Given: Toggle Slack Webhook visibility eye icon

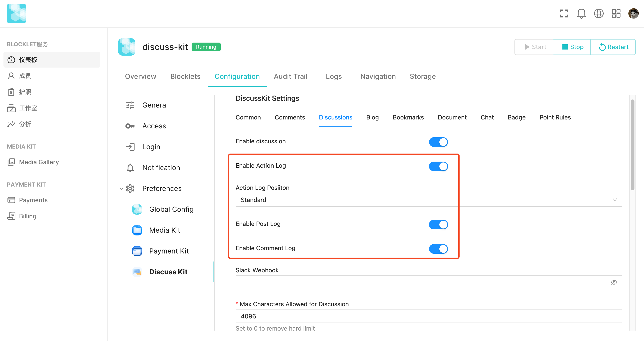Looking at the screenshot, I should 614,282.
